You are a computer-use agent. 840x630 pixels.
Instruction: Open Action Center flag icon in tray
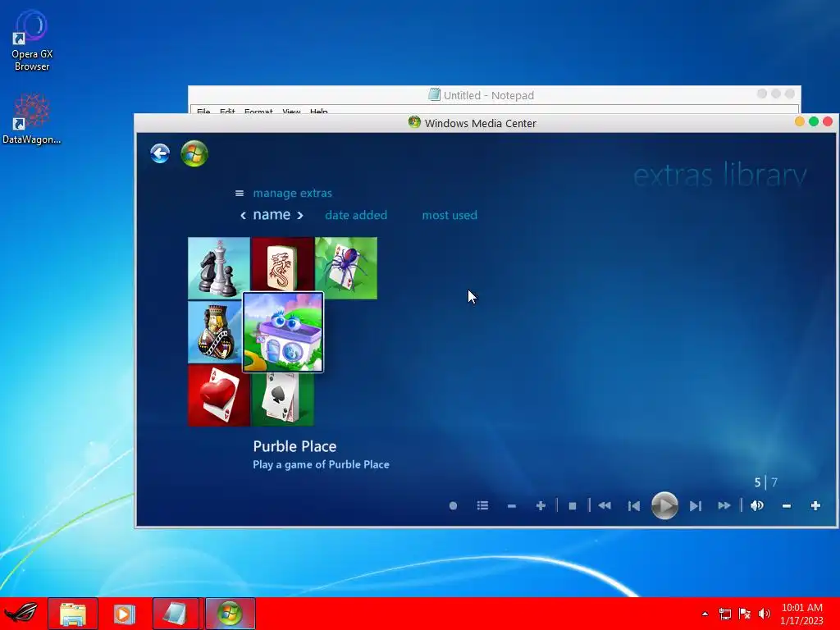pos(745,614)
